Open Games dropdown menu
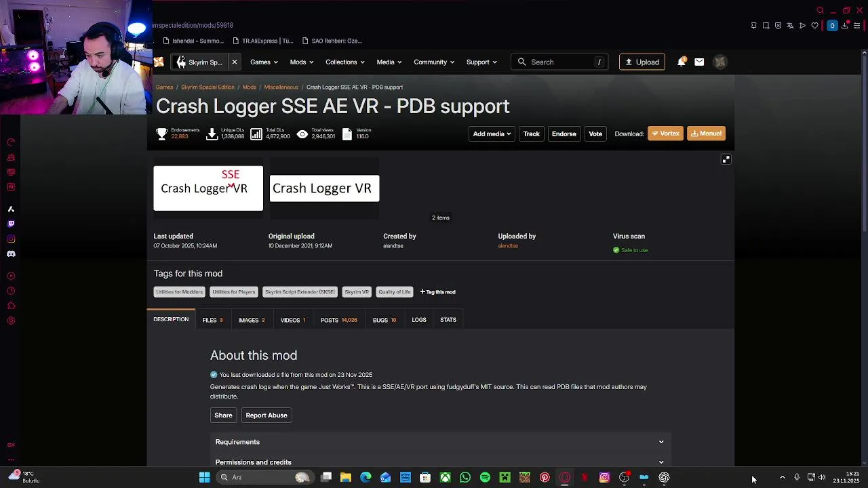 (264, 62)
